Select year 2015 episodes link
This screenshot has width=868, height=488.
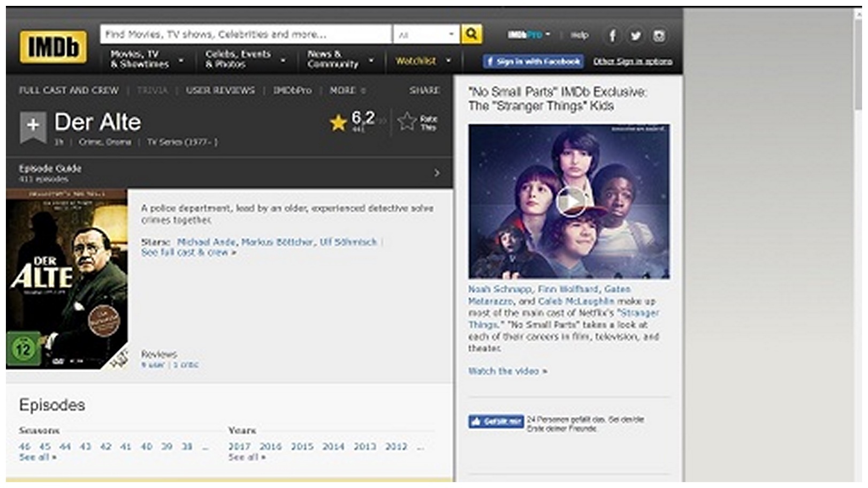click(x=302, y=447)
